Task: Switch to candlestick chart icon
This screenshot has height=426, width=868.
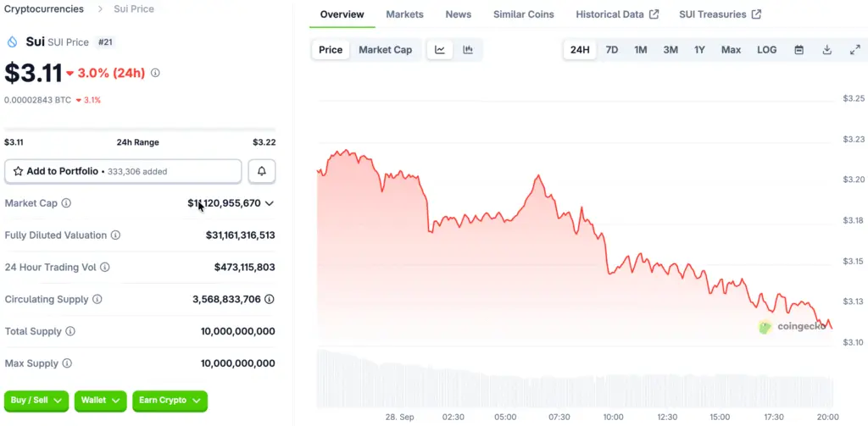Action: [468, 50]
